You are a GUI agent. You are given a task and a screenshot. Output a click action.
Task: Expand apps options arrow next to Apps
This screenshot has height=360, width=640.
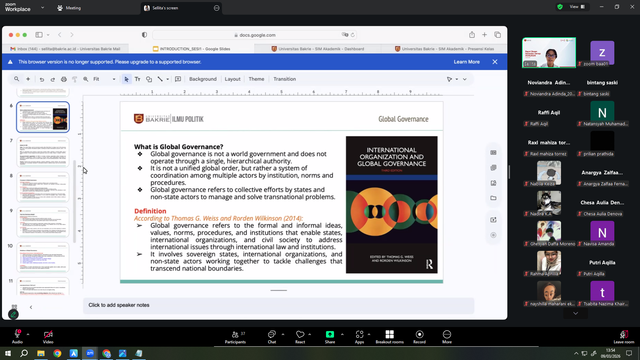369,334
